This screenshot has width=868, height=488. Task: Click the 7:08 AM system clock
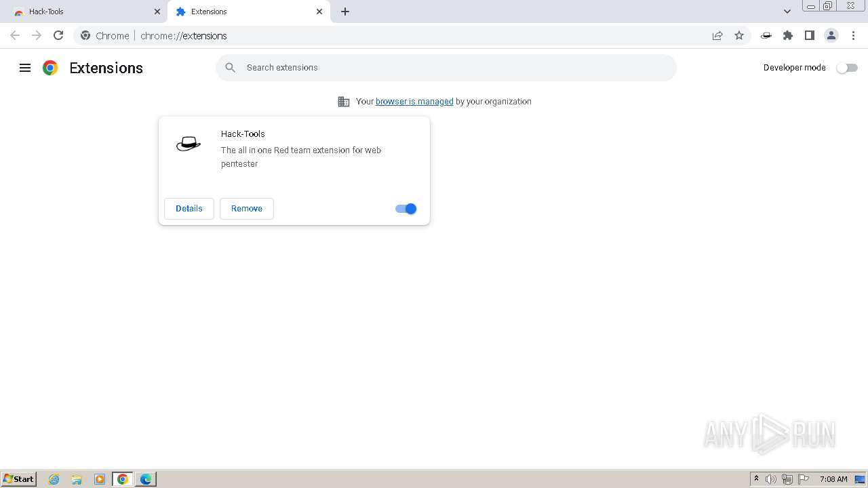833,479
